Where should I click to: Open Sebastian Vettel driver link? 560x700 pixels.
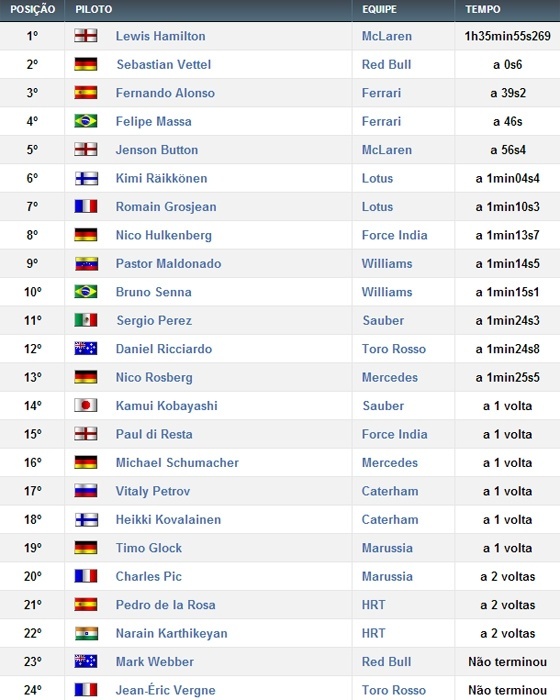163,65
